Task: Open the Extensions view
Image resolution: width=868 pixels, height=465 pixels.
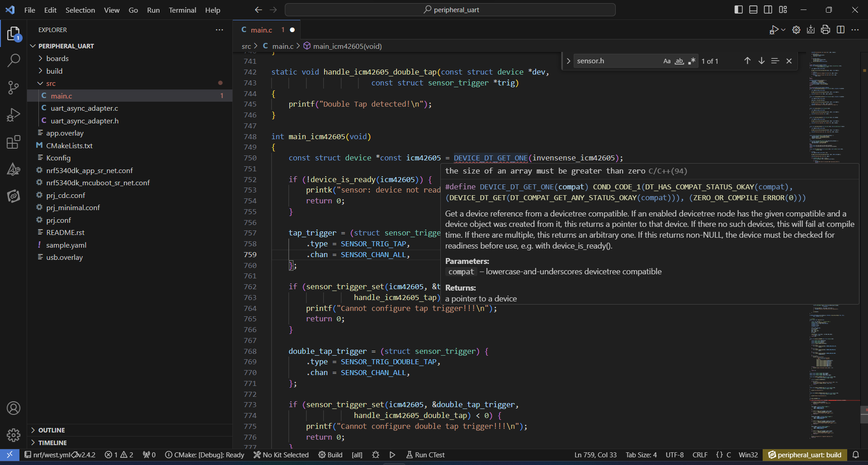Action: (x=14, y=142)
